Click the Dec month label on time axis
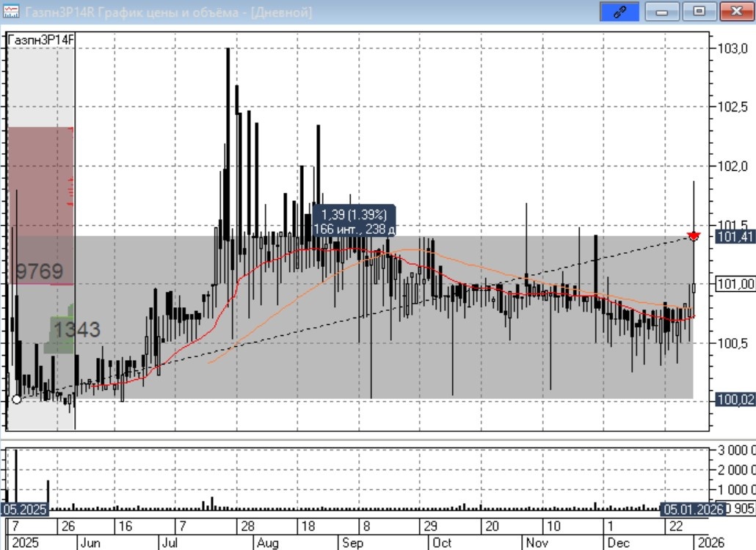 tap(619, 543)
